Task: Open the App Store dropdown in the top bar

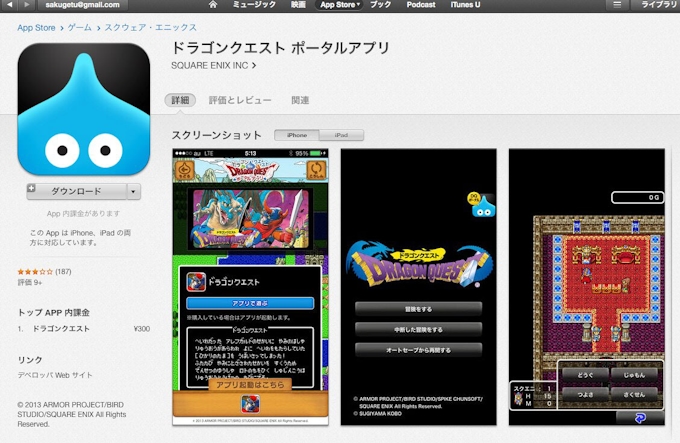Action: (x=341, y=5)
